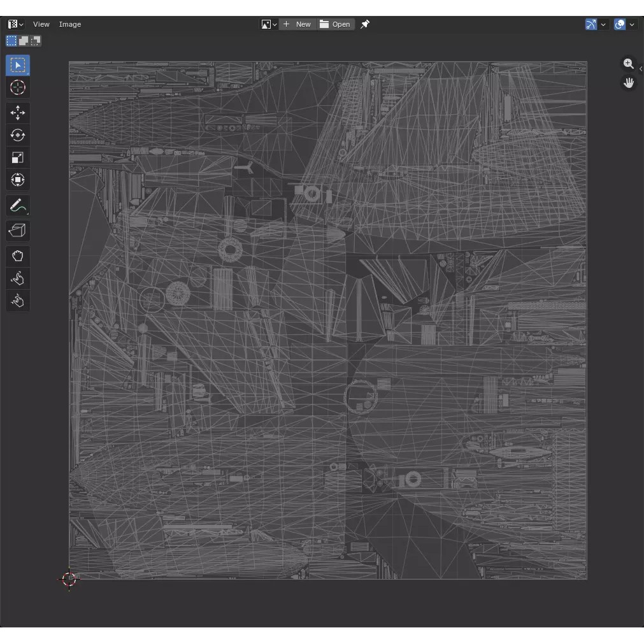Viewport: 644px width, 644px height.
Task: Choose the Move tool
Action: point(18,113)
